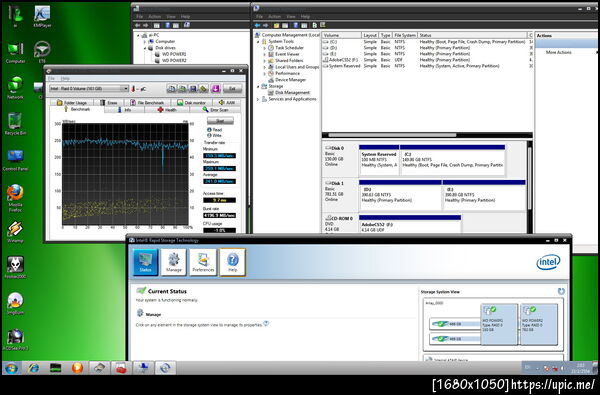This screenshot has width=600, height=395.
Task: Open the drive selection dropdown in HD Tune
Action: (125, 89)
